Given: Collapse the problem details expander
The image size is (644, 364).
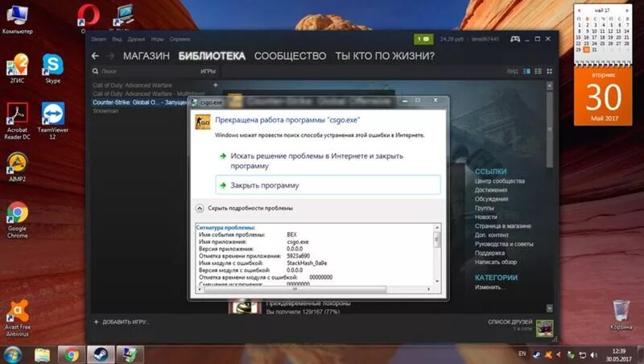Looking at the screenshot, I should tap(200, 209).
